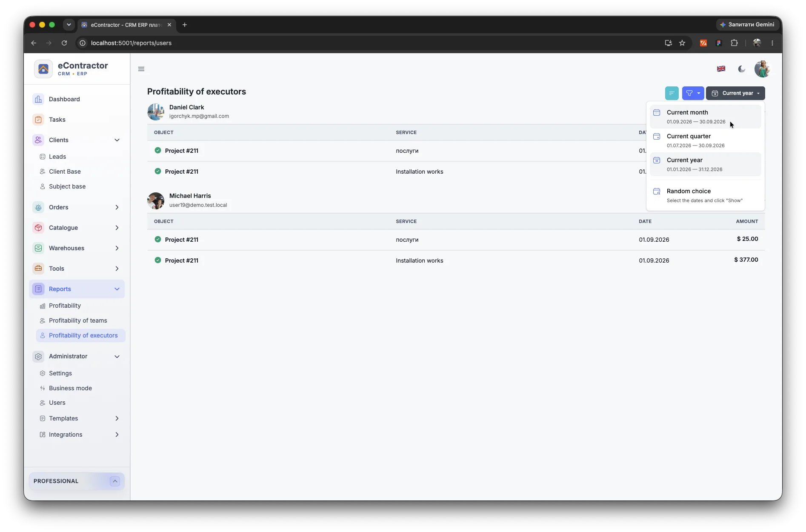Open a new browser tab
Viewport: 806px width, 532px height.
click(x=185, y=25)
